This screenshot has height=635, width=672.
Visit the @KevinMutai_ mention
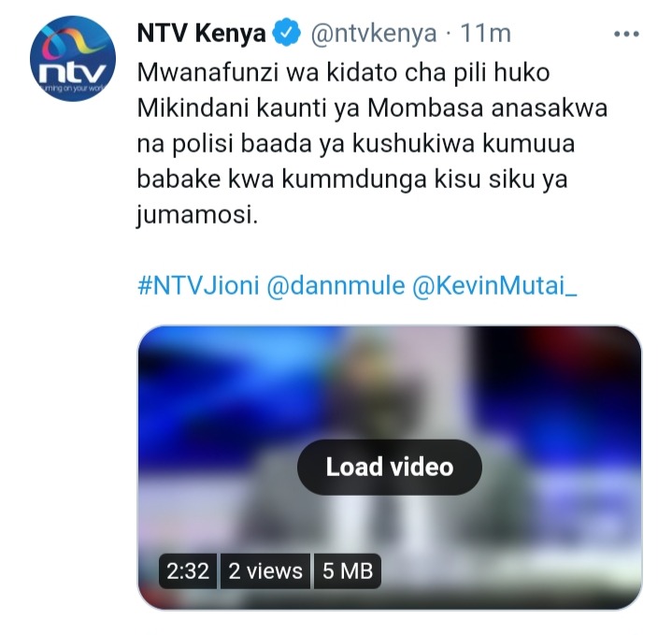pos(494,285)
